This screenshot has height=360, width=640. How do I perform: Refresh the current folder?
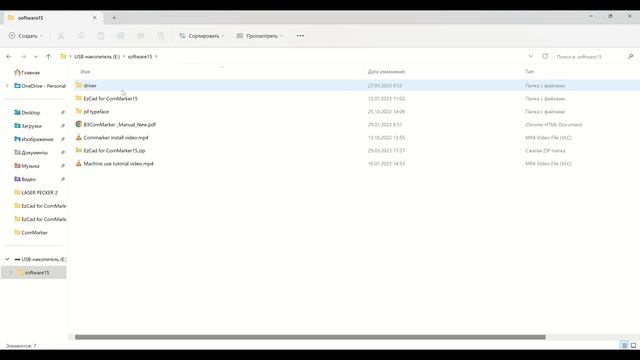pyautogui.click(x=545, y=56)
